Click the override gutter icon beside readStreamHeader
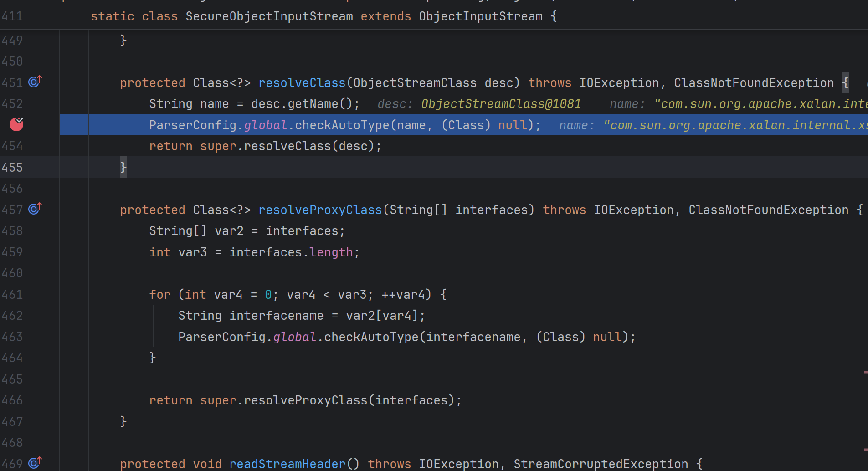Screen dimensions: 868x471 (35, 463)
